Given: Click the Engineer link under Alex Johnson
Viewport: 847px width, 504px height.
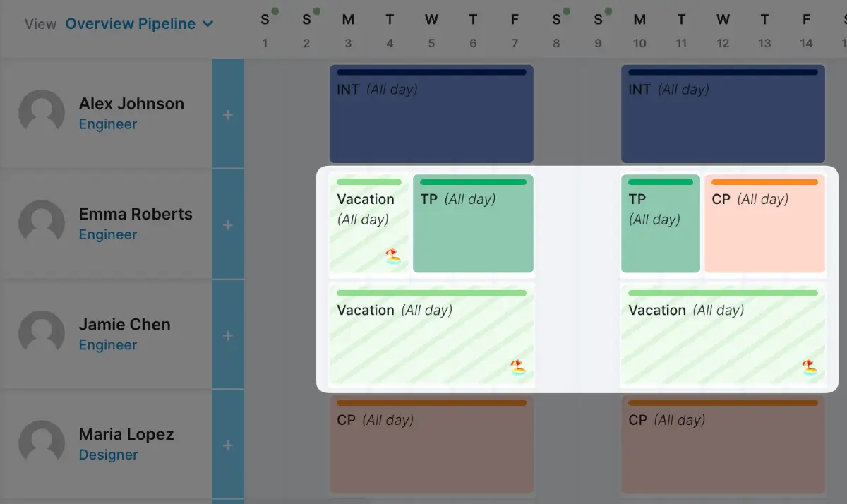Looking at the screenshot, I should coord(108,124).
